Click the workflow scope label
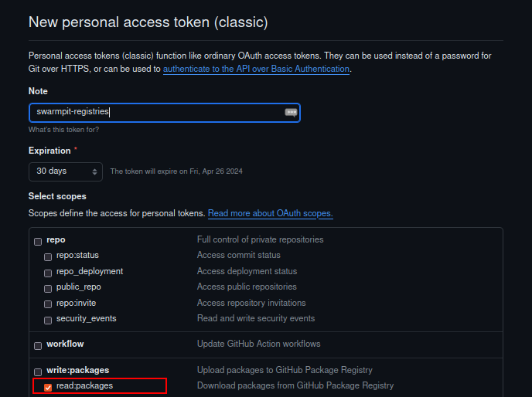Viewport: 532px width, 397px height. click(65, 344)
